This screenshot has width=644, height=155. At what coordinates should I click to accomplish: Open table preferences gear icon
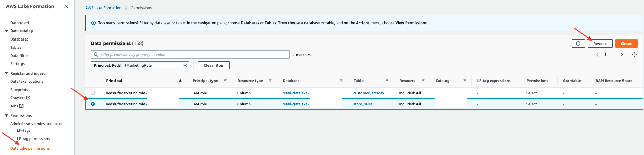634,55
